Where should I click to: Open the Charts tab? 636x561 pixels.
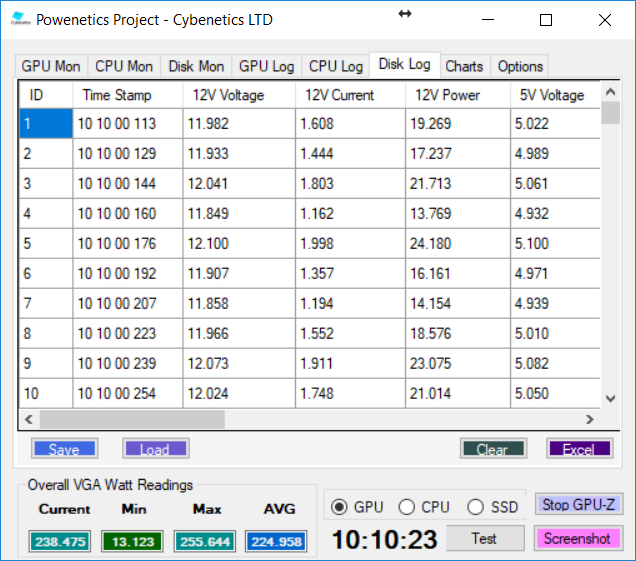point(464,66)
